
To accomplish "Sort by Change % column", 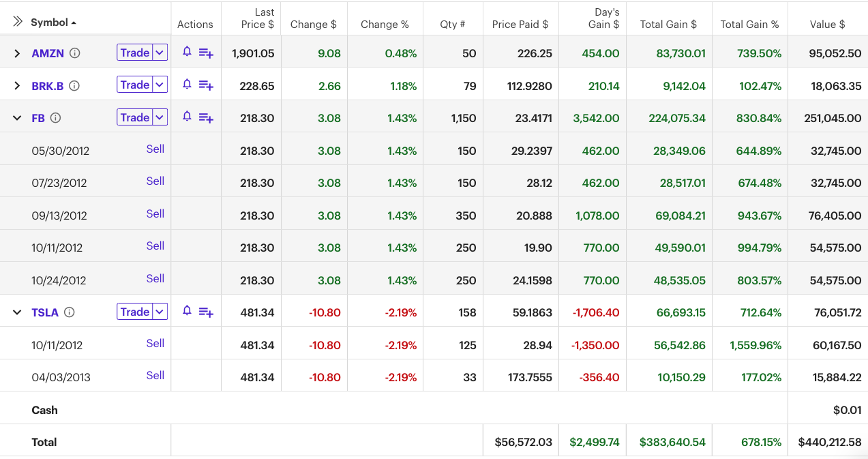I will (x=385, y=24).
